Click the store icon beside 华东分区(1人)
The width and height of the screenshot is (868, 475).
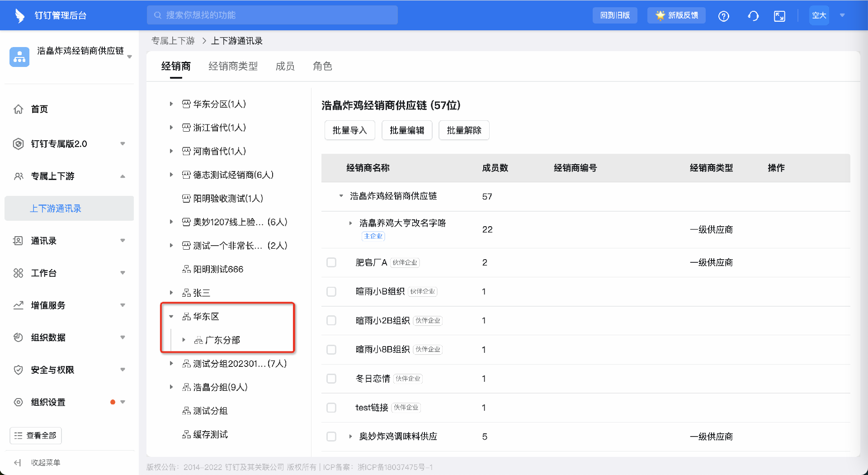coord(186,104)
